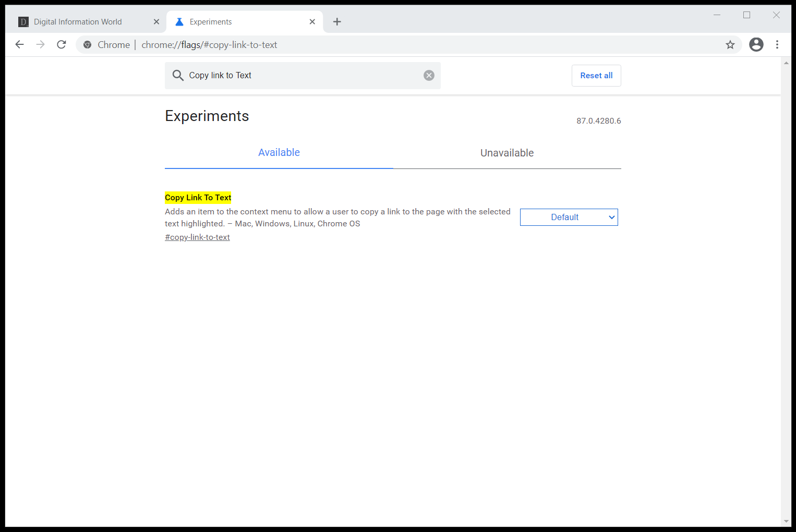
Task: Close the Digital Information World tab
Action: tap(156, 21)
